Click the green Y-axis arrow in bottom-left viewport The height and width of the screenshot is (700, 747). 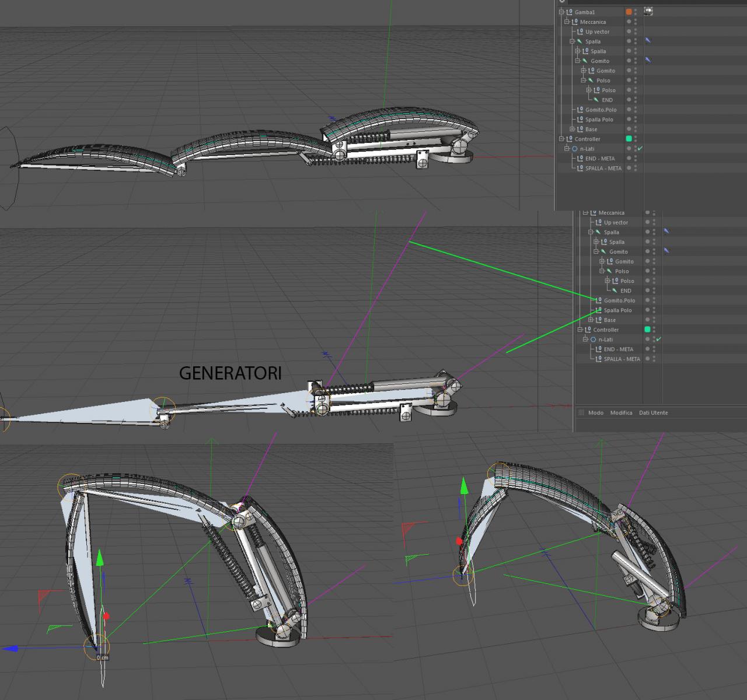100,558
